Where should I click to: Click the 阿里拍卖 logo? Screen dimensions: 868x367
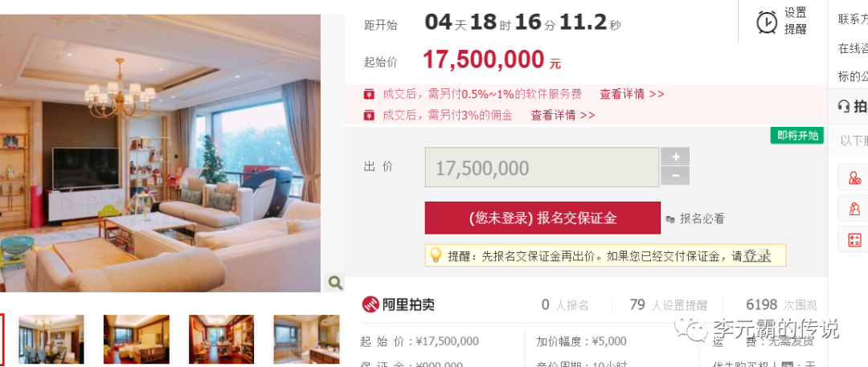pyautogui.click(x=399, y=304)
